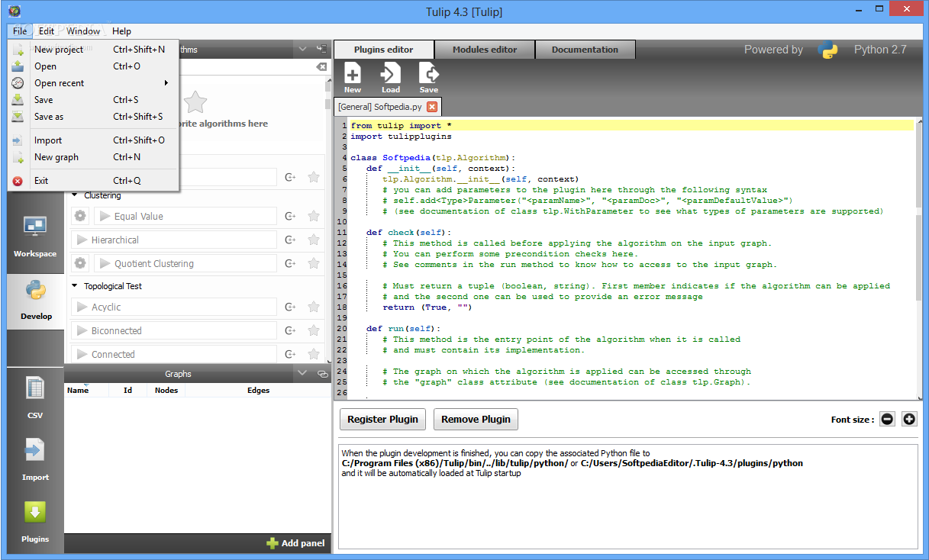
Task: Collapse the Clustering category
Action: pyautogui.click(x=75, y=195)
